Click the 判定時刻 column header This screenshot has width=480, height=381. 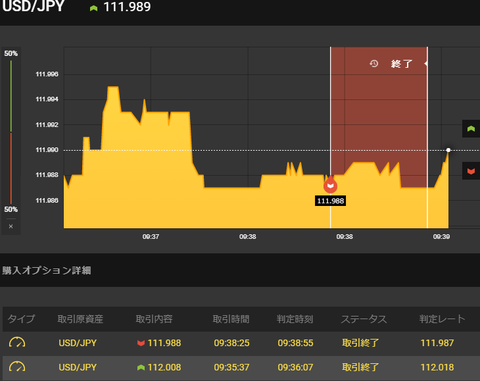295,319
